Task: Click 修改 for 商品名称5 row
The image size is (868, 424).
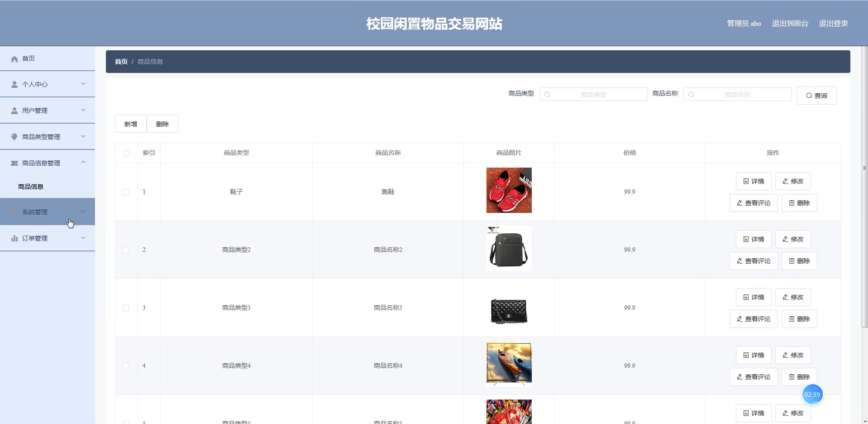Action: click(793, 413)
